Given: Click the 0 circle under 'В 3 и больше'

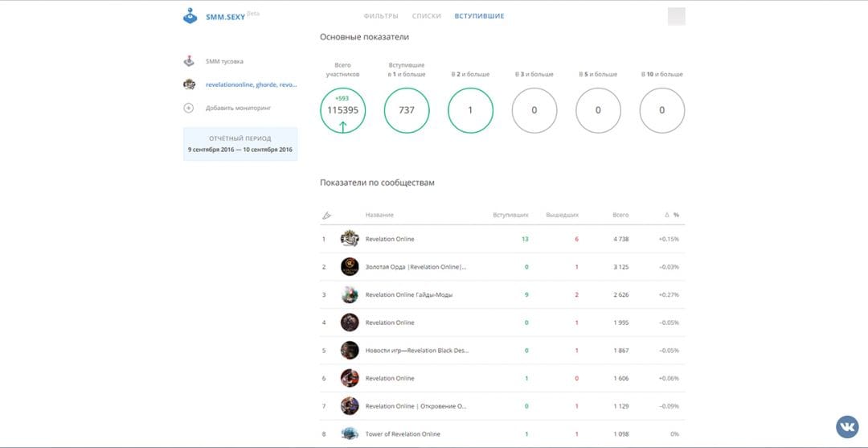Looking at the screenshot, I should coord(534,110).
